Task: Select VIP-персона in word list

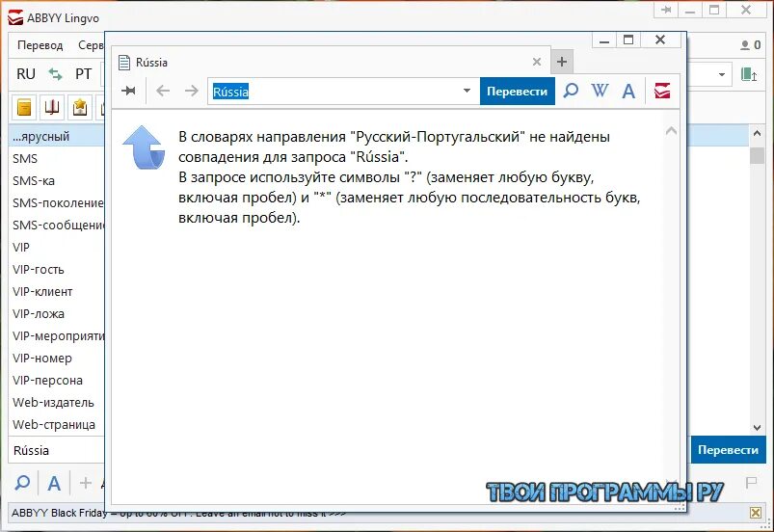Action: pos(57,381)
